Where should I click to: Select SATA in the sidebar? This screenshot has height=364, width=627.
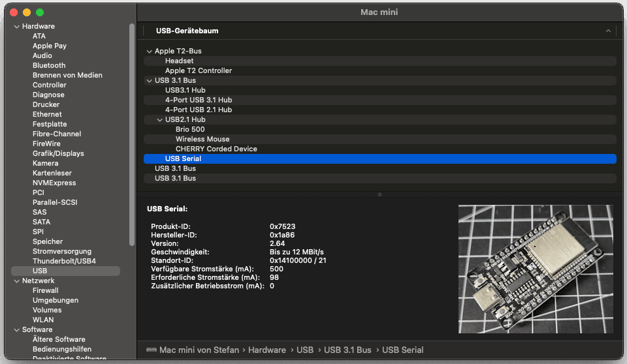[42, 222]
